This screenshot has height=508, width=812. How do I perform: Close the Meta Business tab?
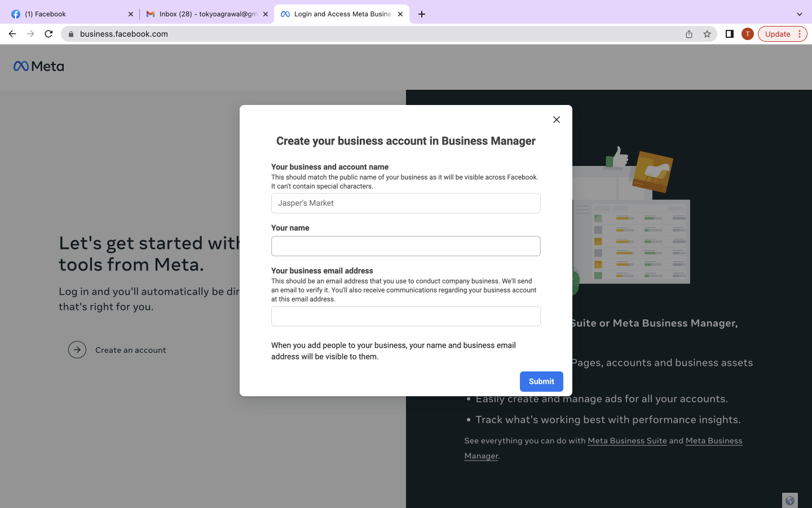point(400,14)
